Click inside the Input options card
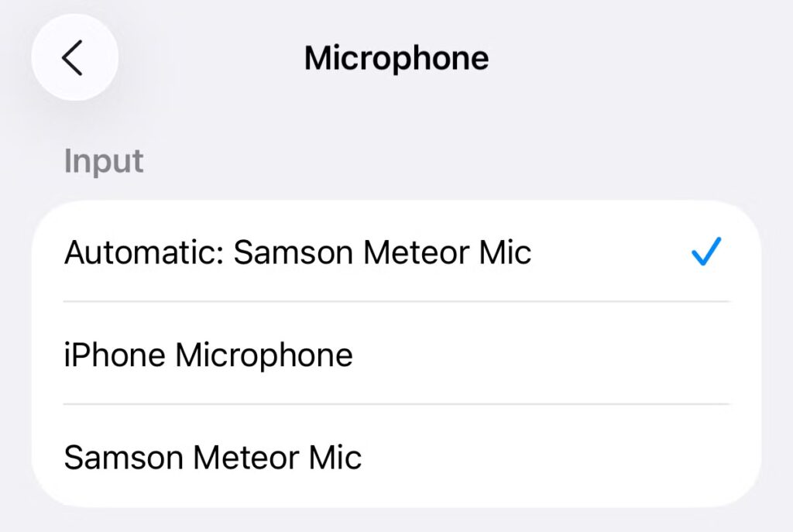This screenshot has height=532, width=793. point(396,354)
